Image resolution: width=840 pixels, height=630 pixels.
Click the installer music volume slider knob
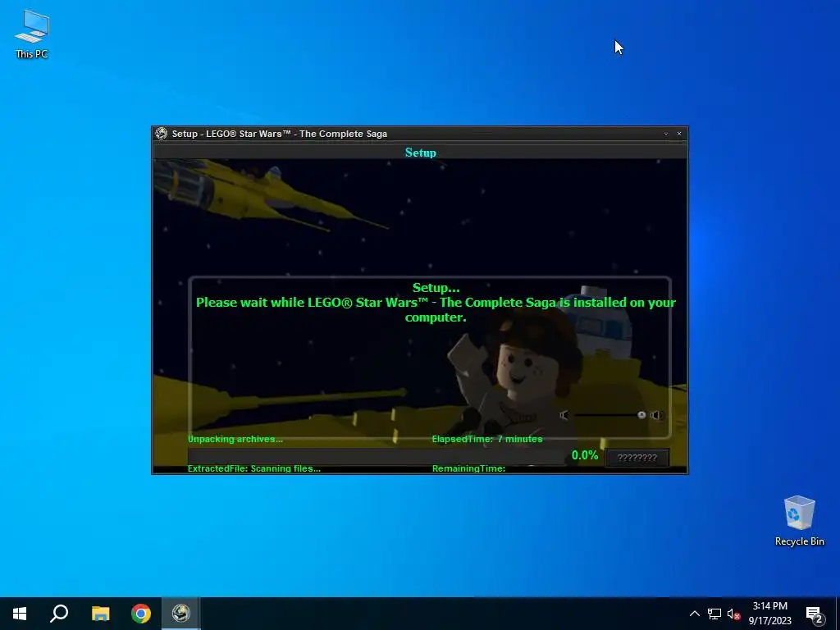pos(641,415)
